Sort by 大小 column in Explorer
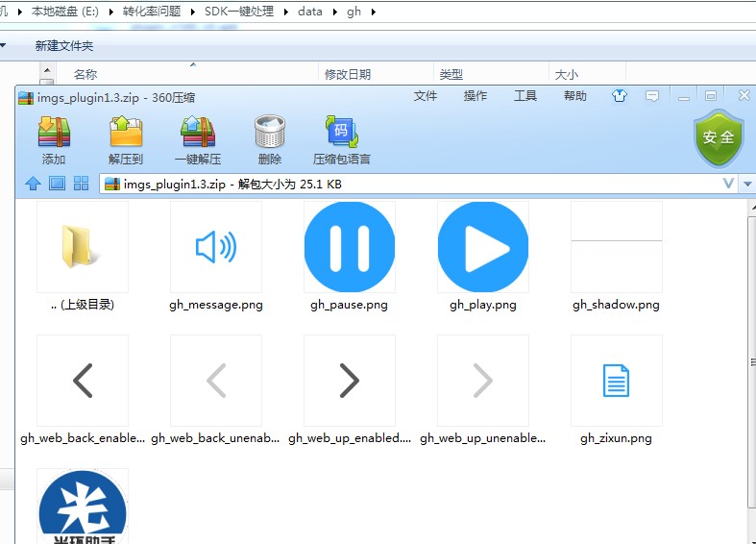The height and width of the screenshot is (544, 756). tap(567, 74)
